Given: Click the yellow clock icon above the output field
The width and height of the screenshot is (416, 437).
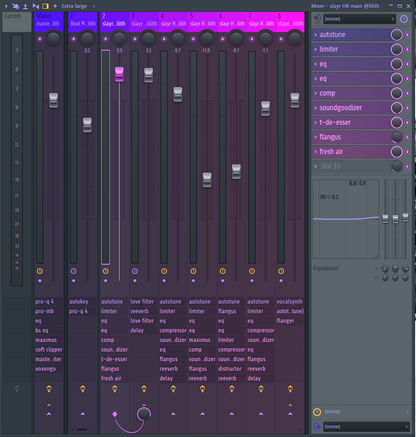Looking at the screenshot, I should coord(317,412).
